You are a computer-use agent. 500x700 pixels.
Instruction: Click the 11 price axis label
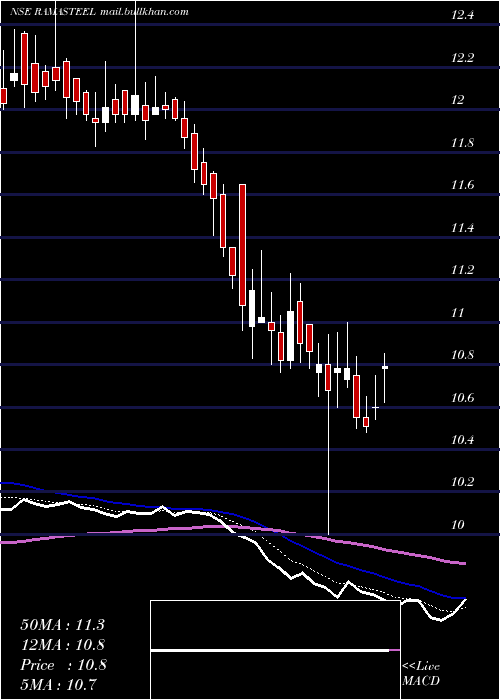coord(458,312)
